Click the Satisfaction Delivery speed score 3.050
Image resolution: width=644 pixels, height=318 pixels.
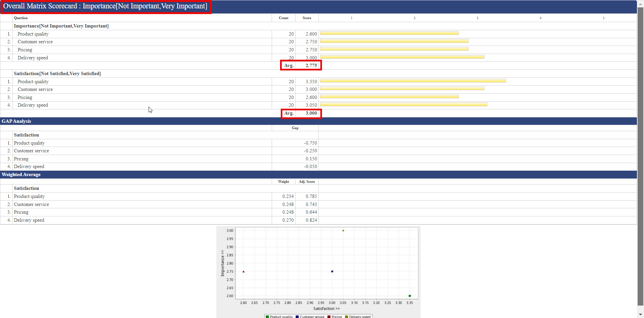[311, 105]
